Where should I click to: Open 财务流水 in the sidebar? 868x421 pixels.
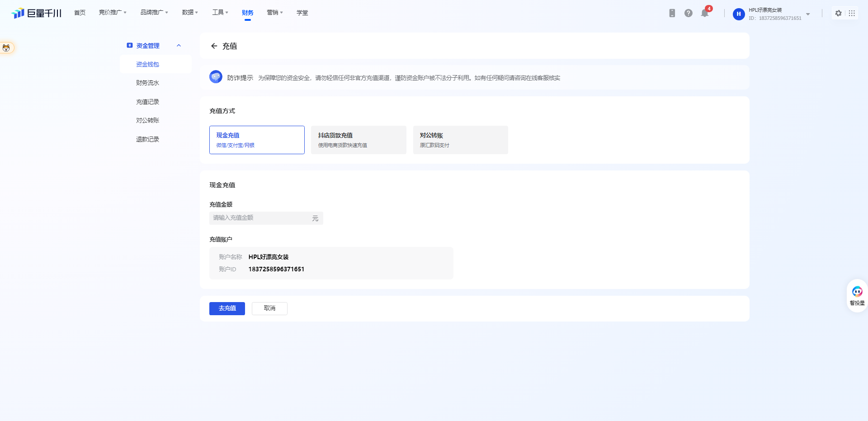pyautogui.click(x=147, y=83)
